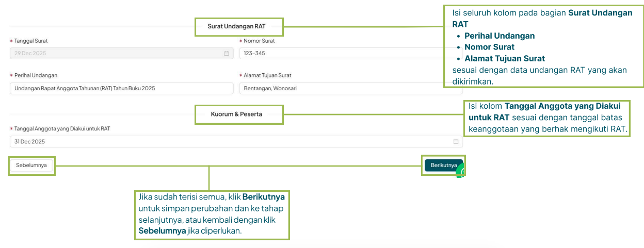The image size is (644, 248).
Task: Click the Berikutnya button
Action: 443,166
